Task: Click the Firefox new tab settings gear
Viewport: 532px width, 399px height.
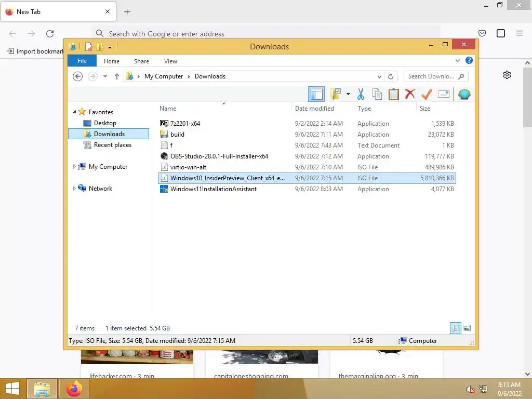Action: [507, 75]
